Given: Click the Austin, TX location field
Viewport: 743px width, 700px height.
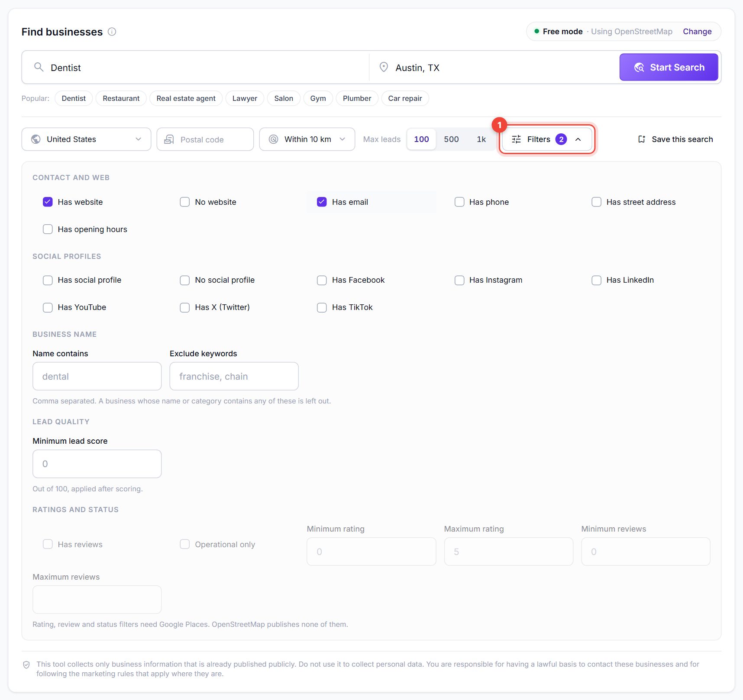Looking at the screenshot, I should point(494,67).
